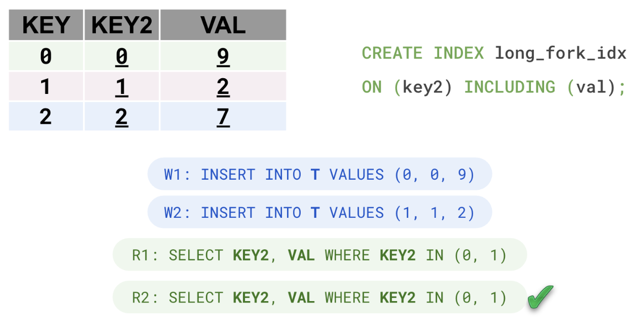Click the green CREATE INDEX keywords

pyautogui.click(x=423, y=53)
